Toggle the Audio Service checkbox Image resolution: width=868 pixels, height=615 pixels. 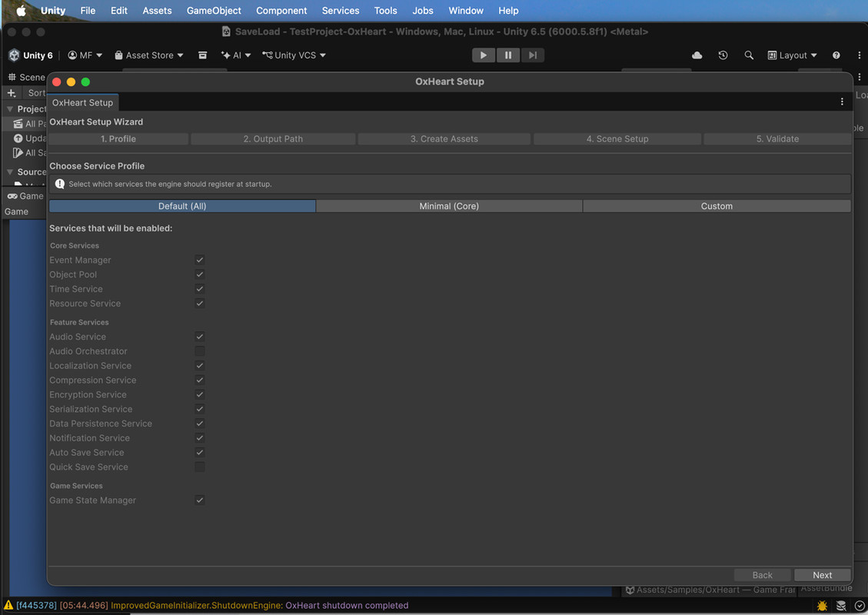tap(200, 337)
